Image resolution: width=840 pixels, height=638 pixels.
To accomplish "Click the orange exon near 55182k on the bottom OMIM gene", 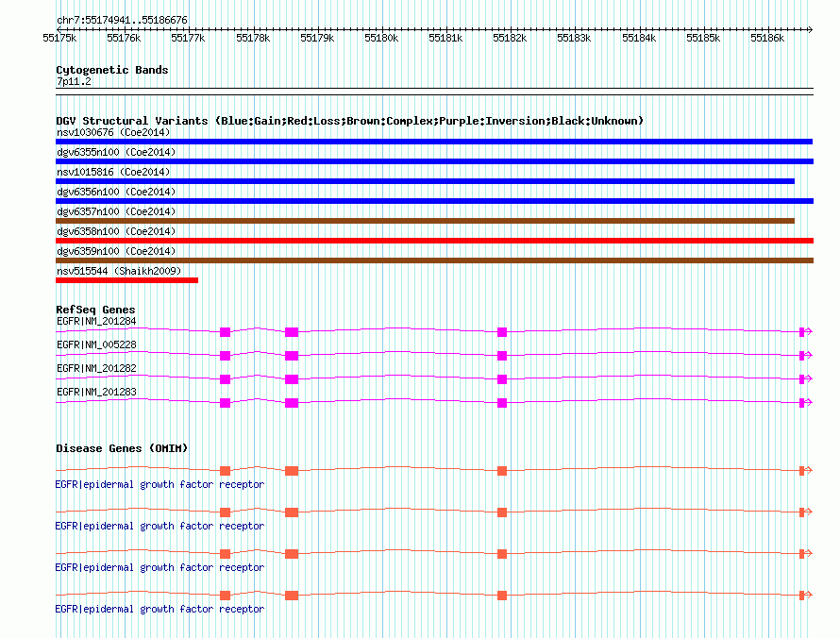I will click(502, 596).
